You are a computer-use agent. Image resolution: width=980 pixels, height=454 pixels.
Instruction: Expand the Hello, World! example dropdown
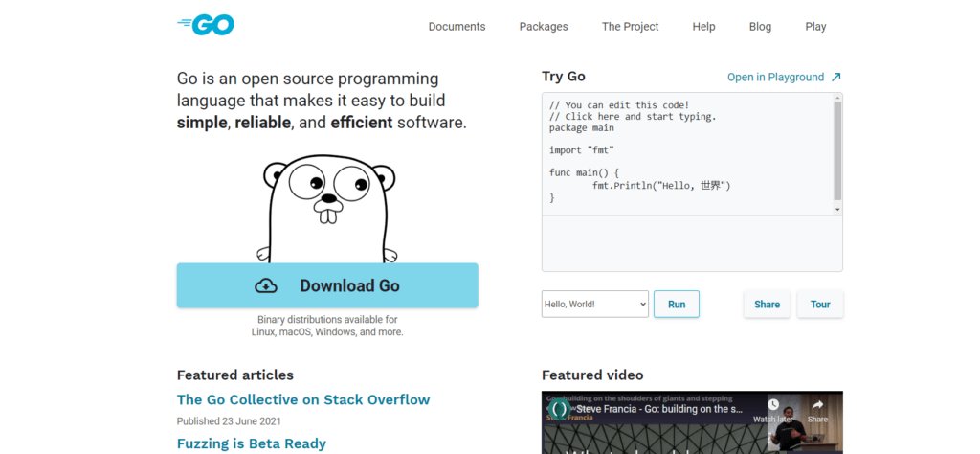595,304
